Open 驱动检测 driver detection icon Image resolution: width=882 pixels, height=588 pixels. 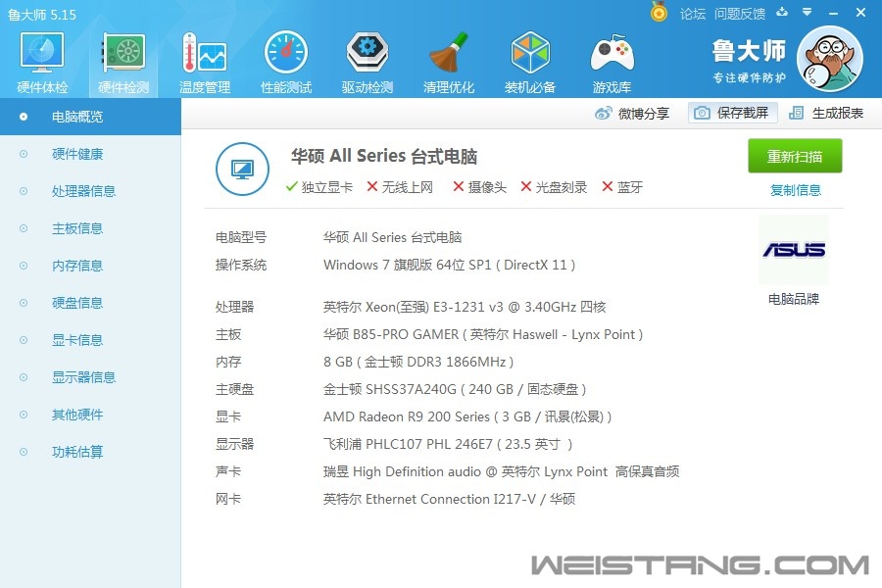367,62
